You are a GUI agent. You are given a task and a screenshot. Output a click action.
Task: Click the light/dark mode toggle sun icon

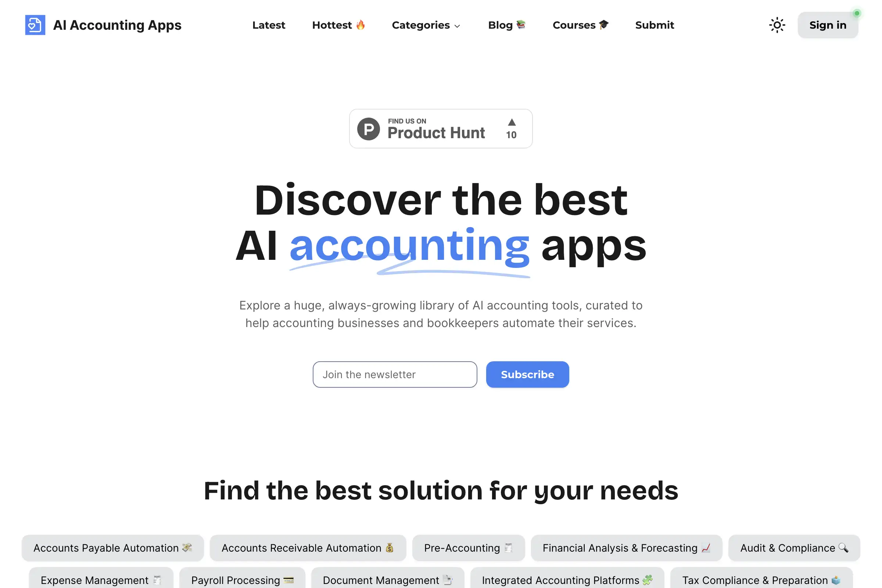pos(777,25)
